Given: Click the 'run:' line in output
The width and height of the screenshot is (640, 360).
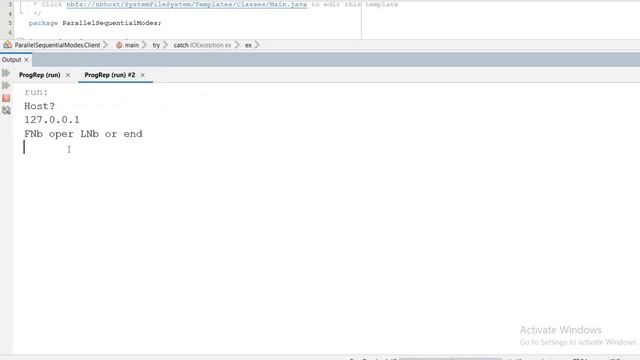Looking at the screenshot, I should click(x=36, y=92).
